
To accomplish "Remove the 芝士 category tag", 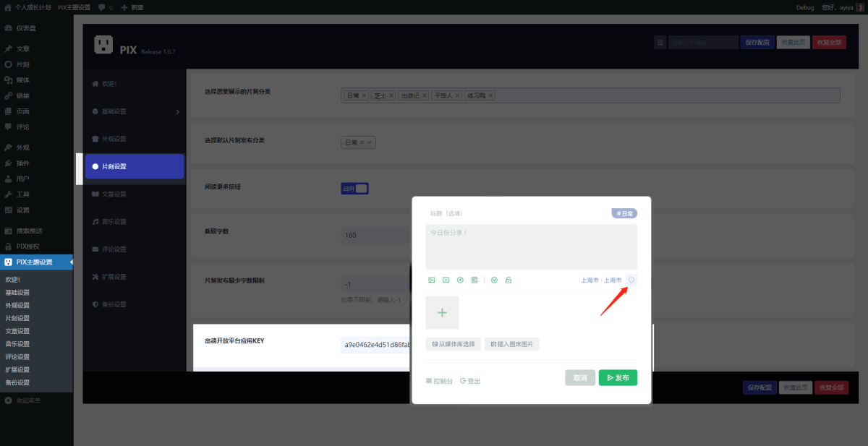I will [x=391, y=95].
